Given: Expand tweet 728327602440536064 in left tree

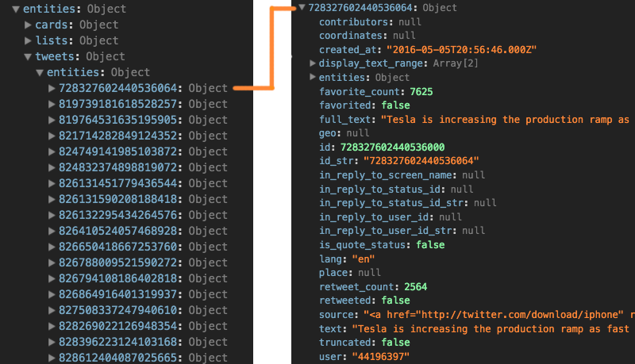Looking at the screenshot, I should 52,88.
